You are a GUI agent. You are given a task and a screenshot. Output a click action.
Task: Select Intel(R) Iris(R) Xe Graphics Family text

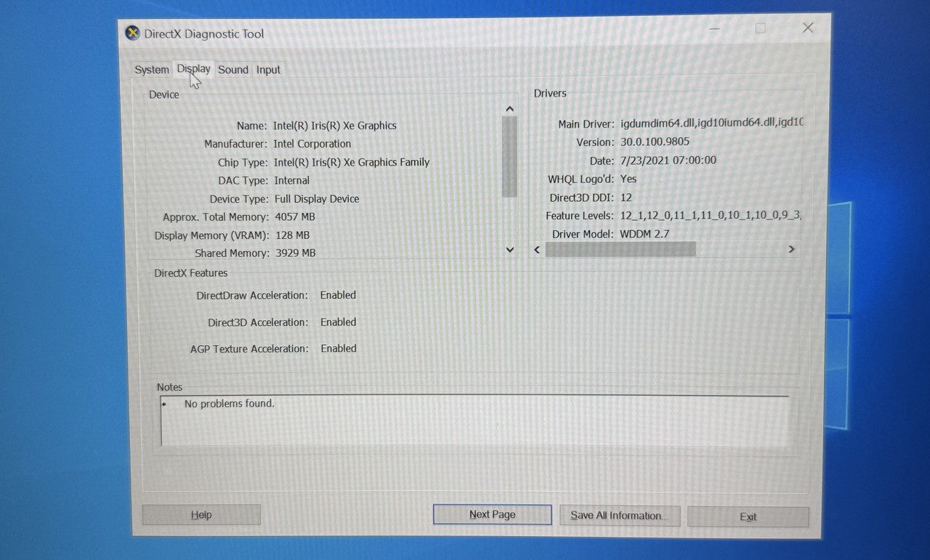point(352,162)
